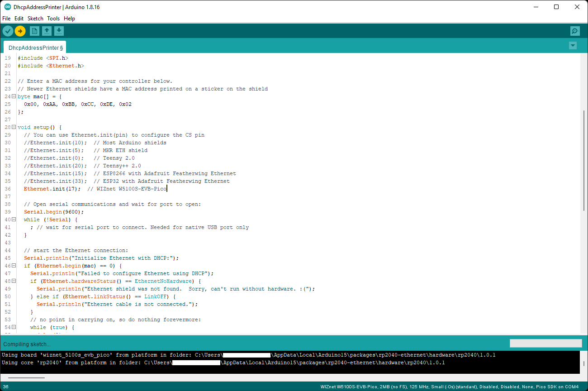This screenshot has width=588, height=391.
Task: Click the "no point in carrying on" comment
Action: click(x=115, y=319)
